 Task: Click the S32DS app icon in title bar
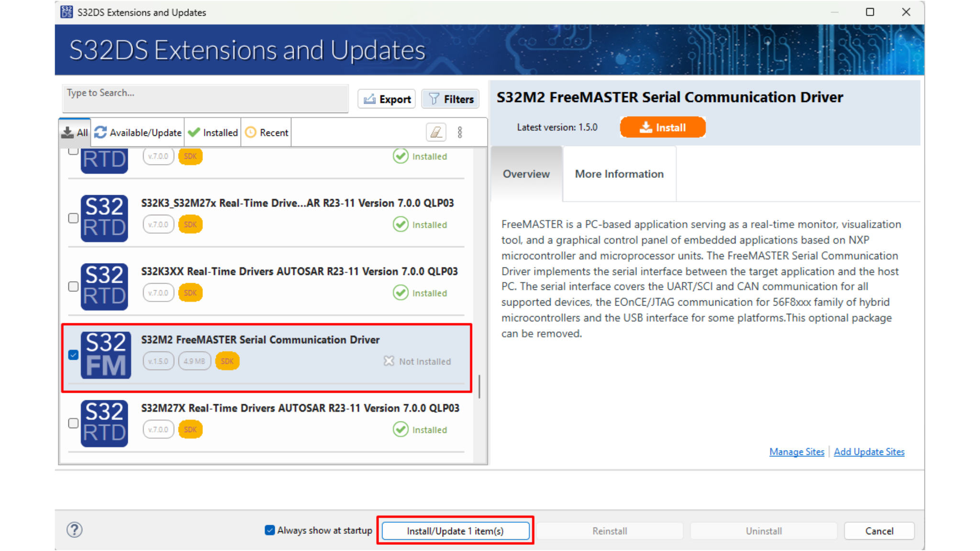click(67, 12)
